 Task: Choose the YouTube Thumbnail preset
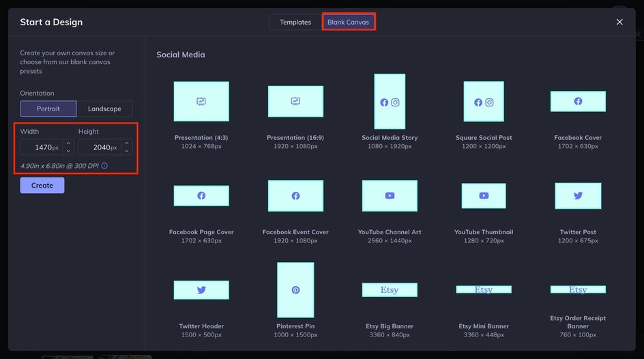(484, 196)
